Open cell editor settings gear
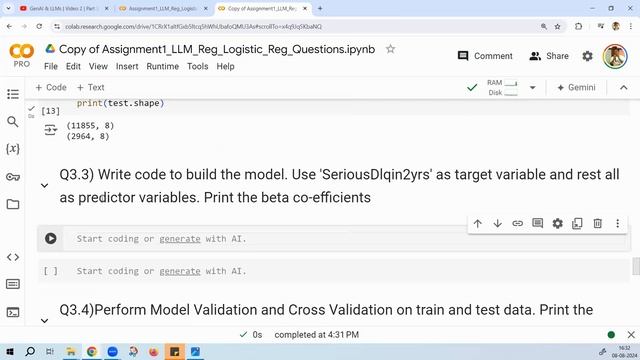The height and width of the screenshot is (360, 640). 558,223
